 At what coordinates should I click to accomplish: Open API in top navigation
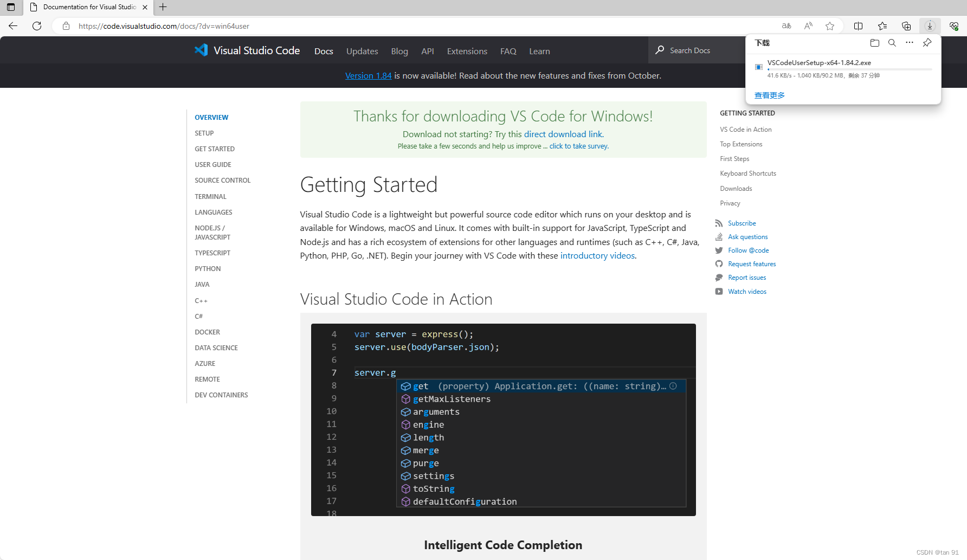point(428,51)
